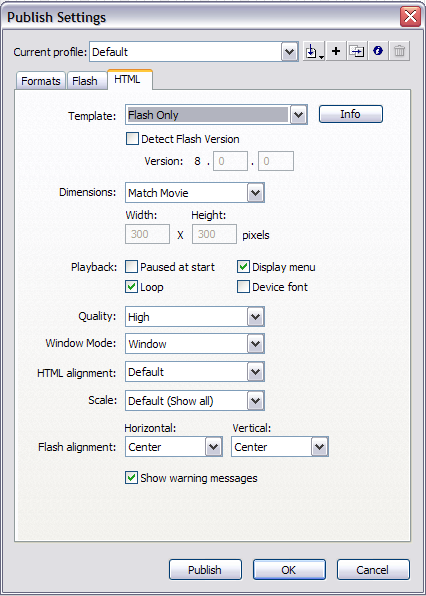Viewport: 426px width, 596px height.
Task: Open the Window Mode dropdown
Action: (x=195, y=344)
